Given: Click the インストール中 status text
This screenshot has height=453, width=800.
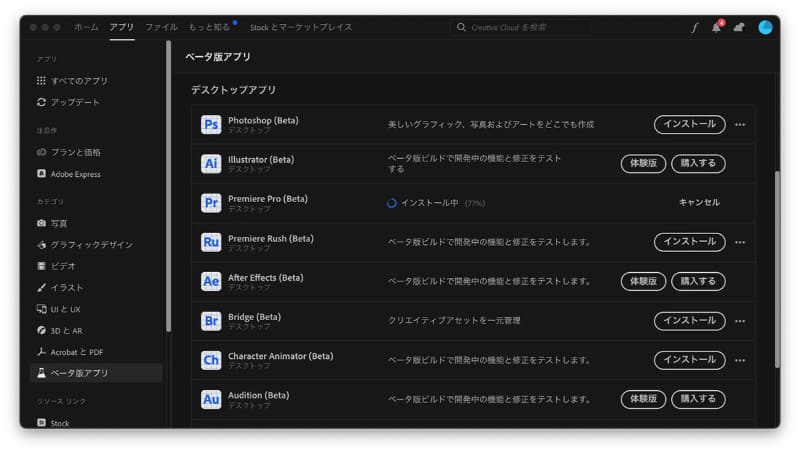Looking at the screenshot, I should coord(430,203).
